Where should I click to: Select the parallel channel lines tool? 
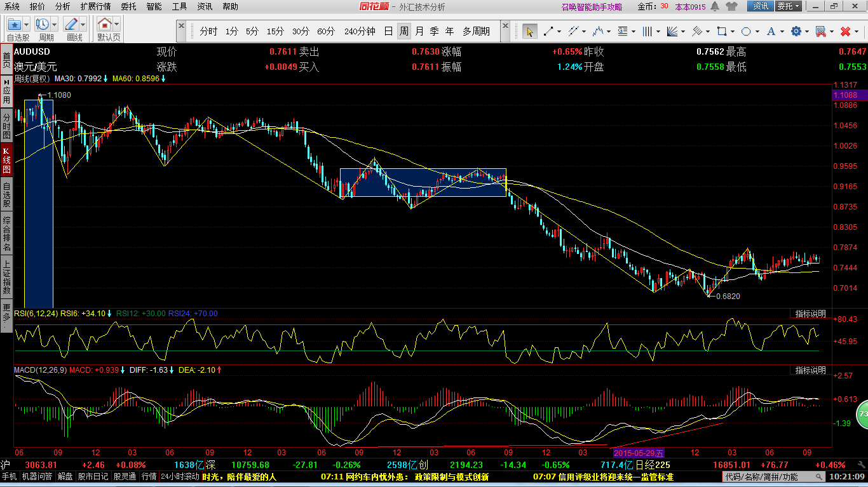573,31
